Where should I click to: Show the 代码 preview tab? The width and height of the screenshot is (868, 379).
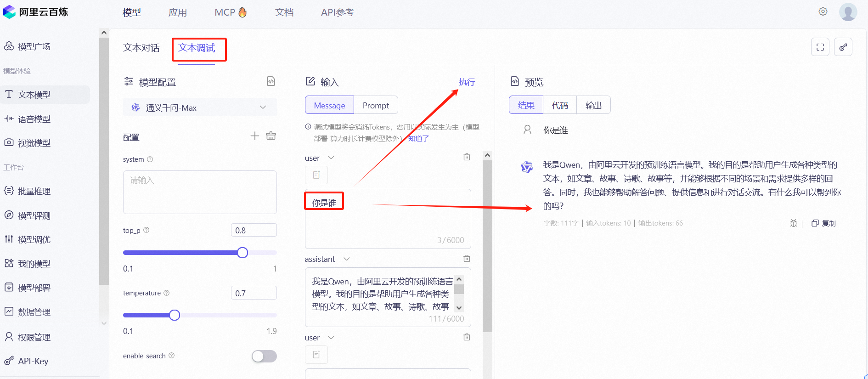[560, 105]
